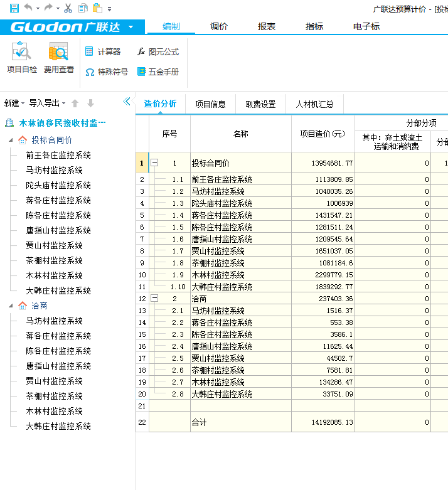The width and height of the screenshot is (448, 490).
Task: Insert 特殊符号 special symbol
Action: pos(107,72)
